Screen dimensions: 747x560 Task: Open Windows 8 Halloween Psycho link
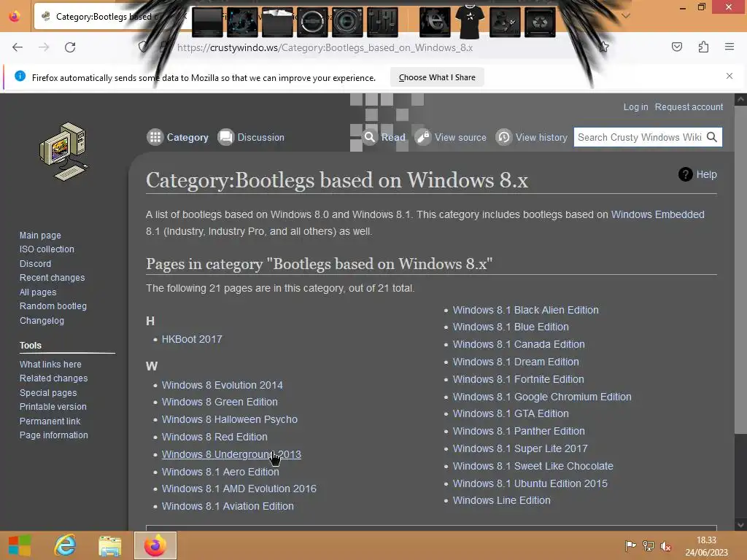(230, 419)
